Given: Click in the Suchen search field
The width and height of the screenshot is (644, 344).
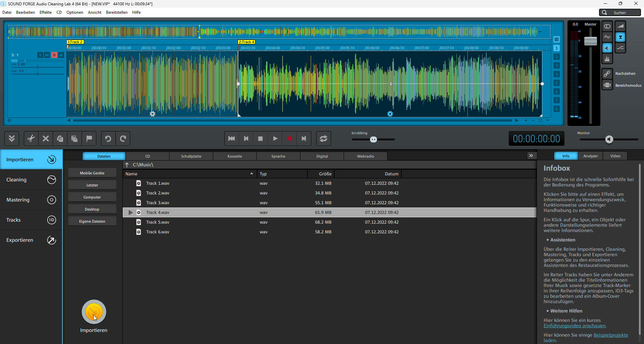Looking at the screenshot, I should click(620, 12).
